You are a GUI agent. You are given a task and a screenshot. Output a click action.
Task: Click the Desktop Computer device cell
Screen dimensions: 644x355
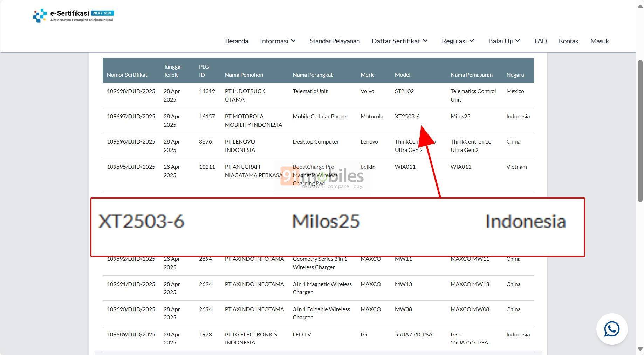tap(316, 142)
